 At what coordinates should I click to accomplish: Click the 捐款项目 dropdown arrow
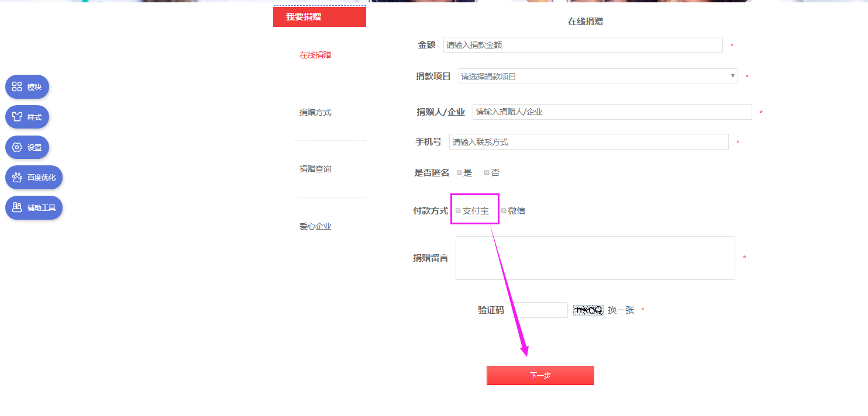(732, 76)
